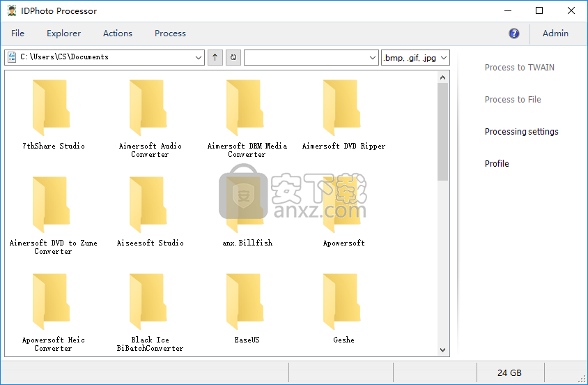This screenshot has height=385, width=588.
Task: Expand the C:\Users\CS\Documents path dropdown
Action: click(199, 57)
